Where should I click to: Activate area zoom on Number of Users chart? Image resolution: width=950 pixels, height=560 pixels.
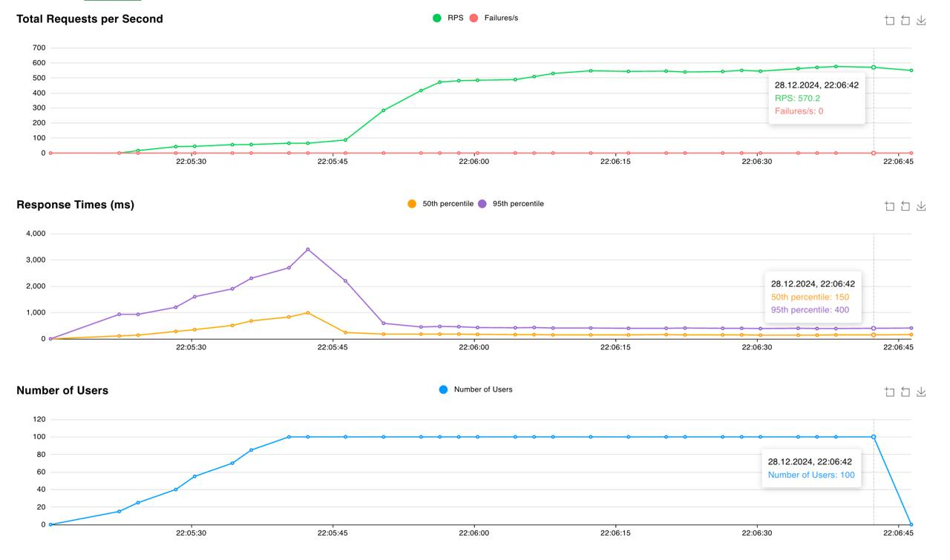tap(889, 392)
